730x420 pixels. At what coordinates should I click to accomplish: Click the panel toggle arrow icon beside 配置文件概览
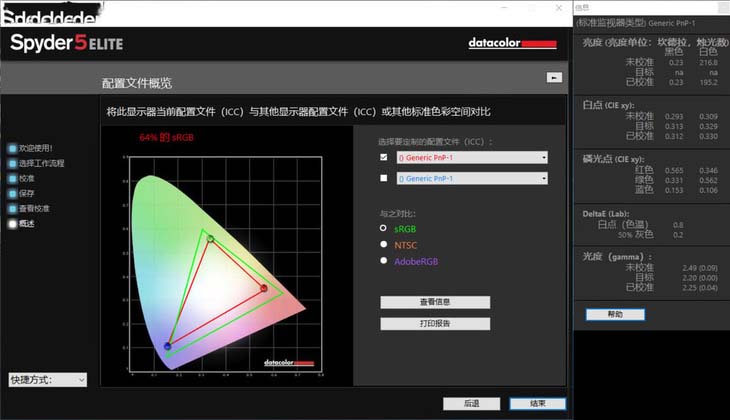click(554, 78)
